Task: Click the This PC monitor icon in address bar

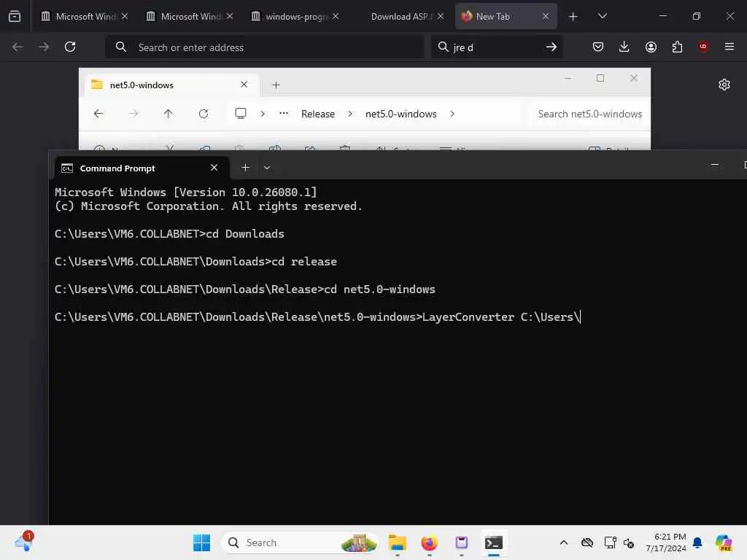Action: tap(241, 113)
